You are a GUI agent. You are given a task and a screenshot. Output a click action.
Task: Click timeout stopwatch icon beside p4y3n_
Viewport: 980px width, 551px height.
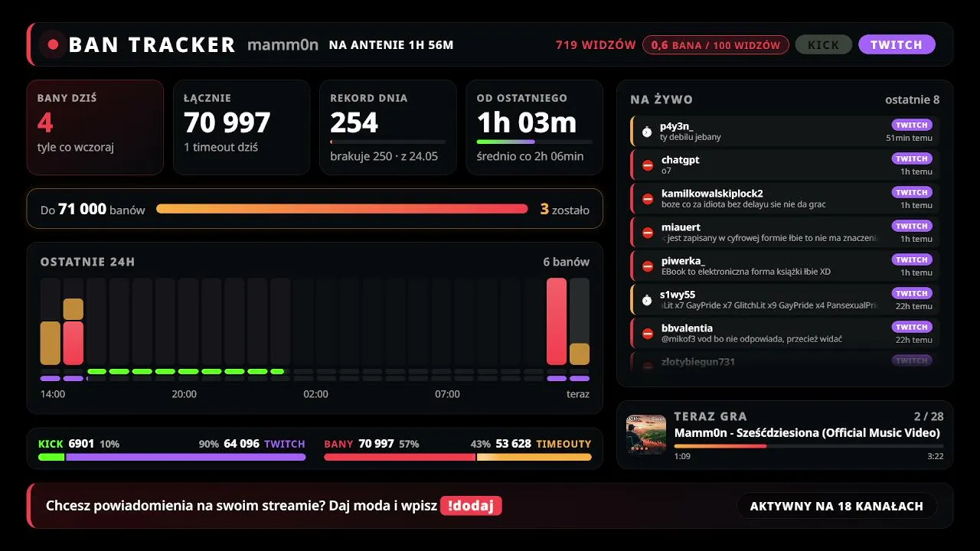click(x=647, y=132)
